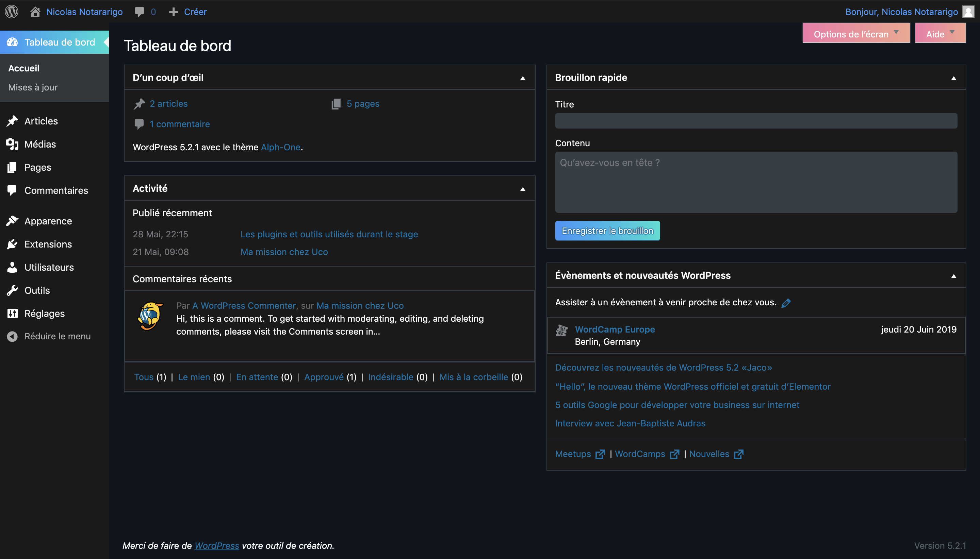
Task: Open the Réglages menu
Action: (x=45, y=313)
